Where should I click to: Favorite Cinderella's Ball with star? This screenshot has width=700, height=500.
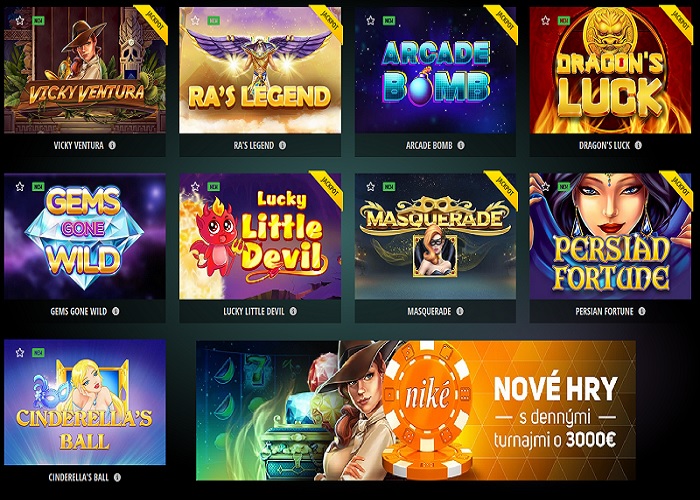[20, 353]
